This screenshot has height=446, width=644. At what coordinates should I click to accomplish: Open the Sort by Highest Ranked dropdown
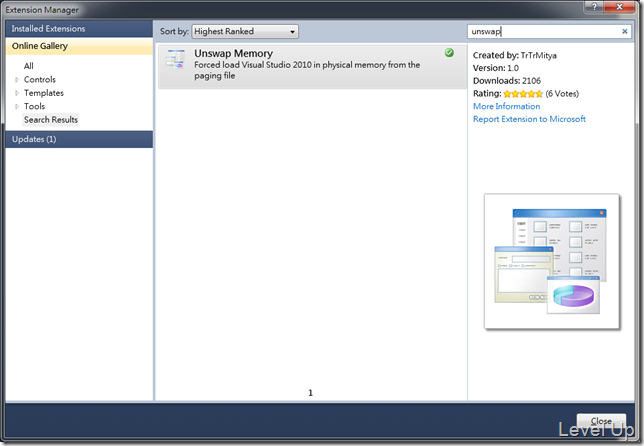tap(245, 32)
